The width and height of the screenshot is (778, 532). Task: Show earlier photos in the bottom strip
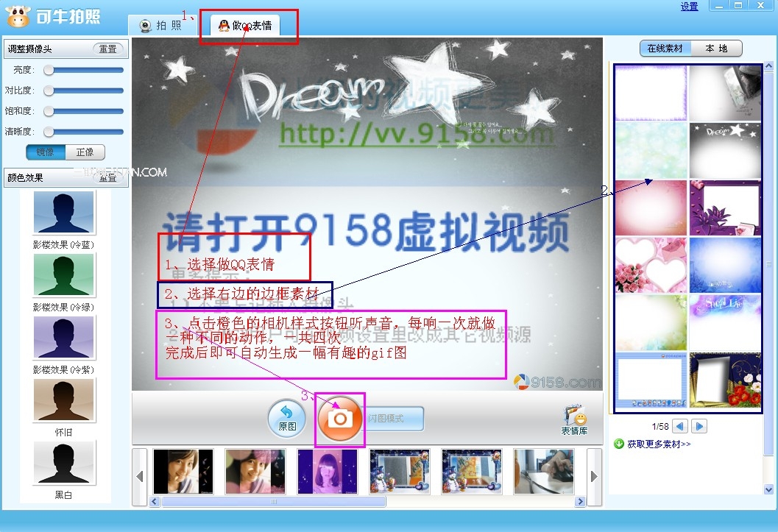140,477
